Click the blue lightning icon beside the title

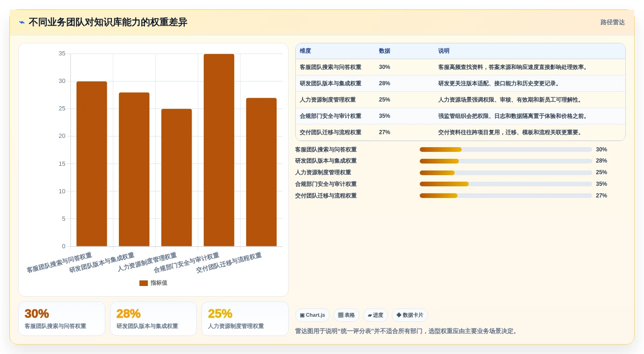point(21,22)
